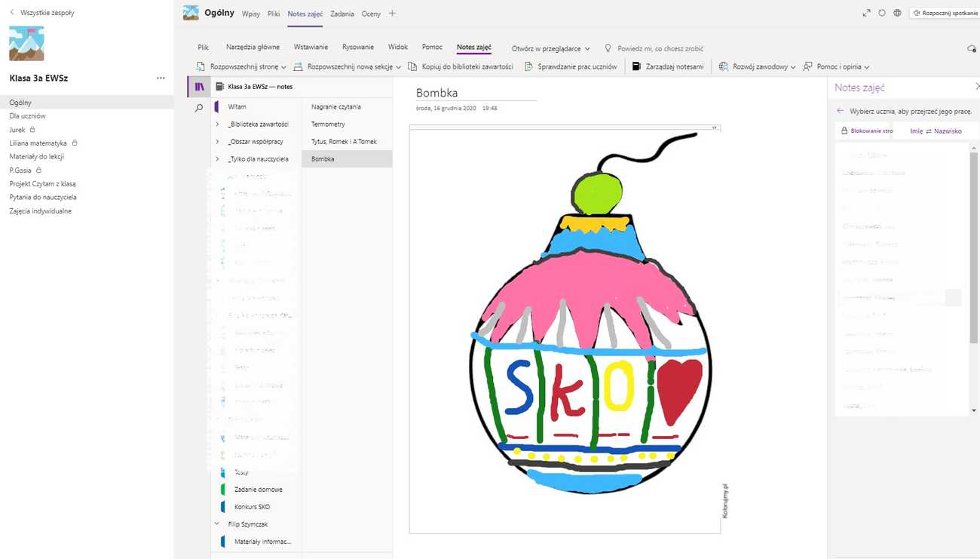Viewport: 980px width, 559px height.
Task: Open the Klasa 3a EWSz team avatar
Action: 26,44
